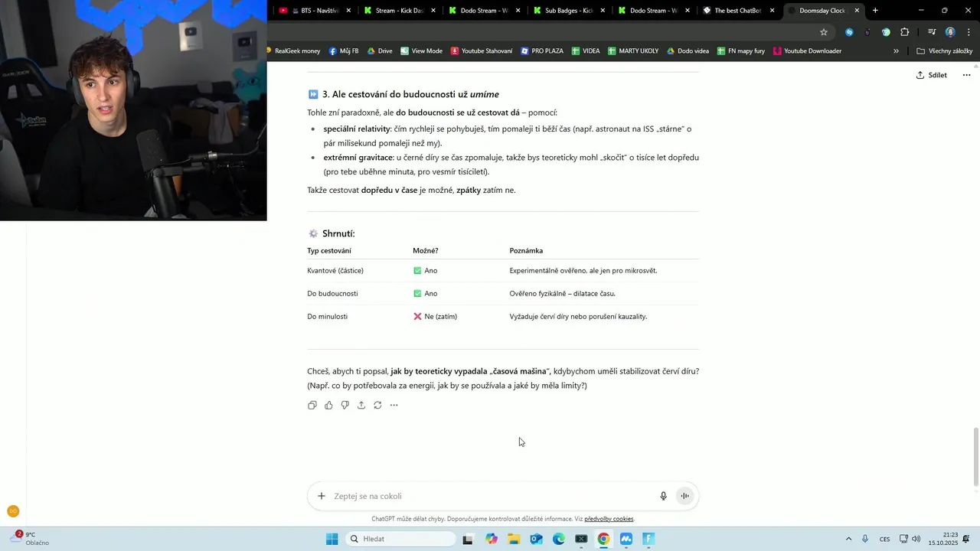Image resolution: width=980 pixels, height=551 pixels.
Task: Open the notification bell in system tray
Action: coord(967,539)
